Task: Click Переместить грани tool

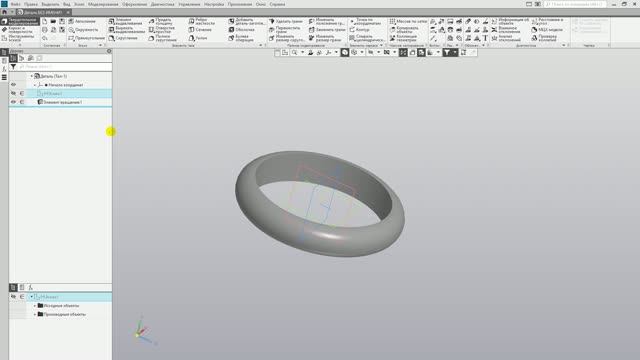Action: click(284, 30)
